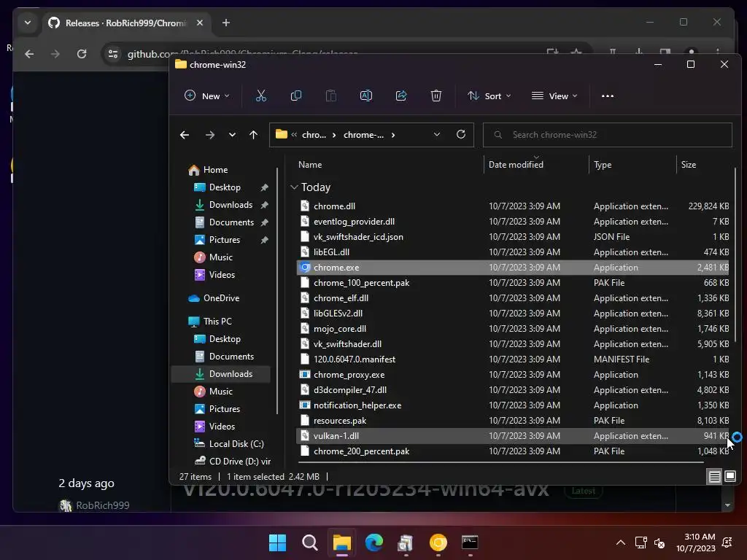The image size is (747, 560).
Task: Reload the GitHub page in browser
Action: point(82,54)
